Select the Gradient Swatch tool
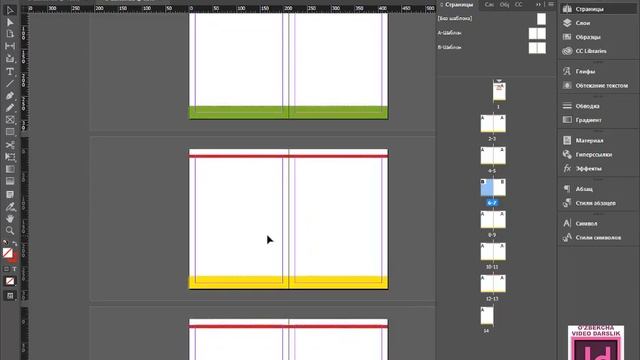Image resolution: width=640 pixels, height=360 pixels. pos(10,169)
